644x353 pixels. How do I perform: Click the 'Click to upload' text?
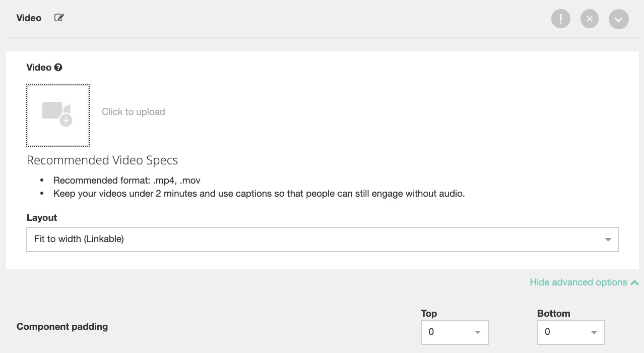[x=133, y=112]
